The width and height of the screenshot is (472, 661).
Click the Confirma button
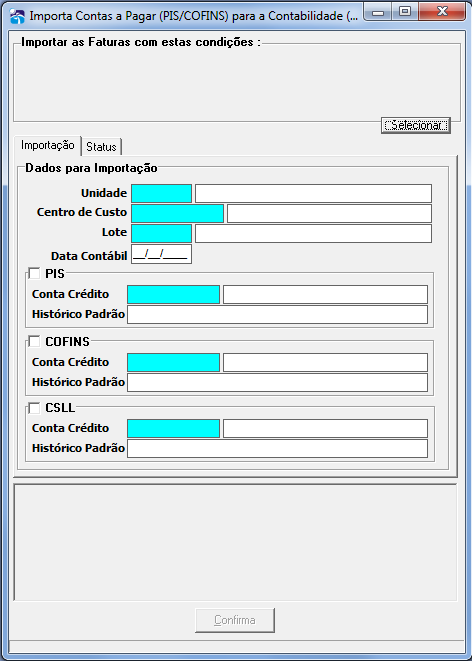235,620
